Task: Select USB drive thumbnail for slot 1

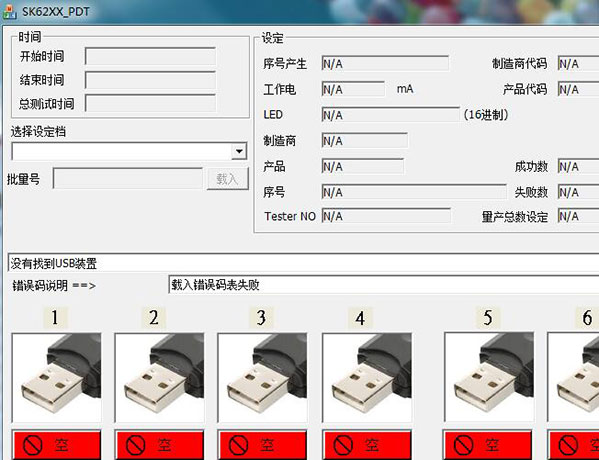Action: tap(57, 377)
